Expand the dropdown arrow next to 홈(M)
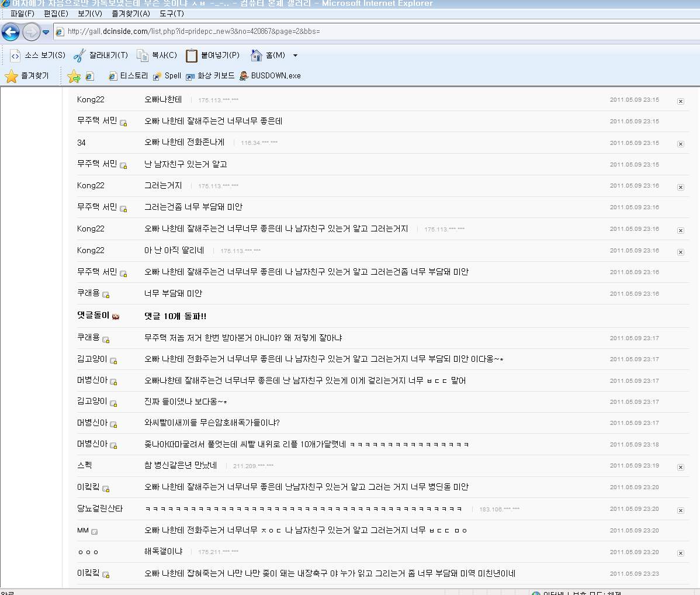 pyautogui.click(x=295, y=56)
